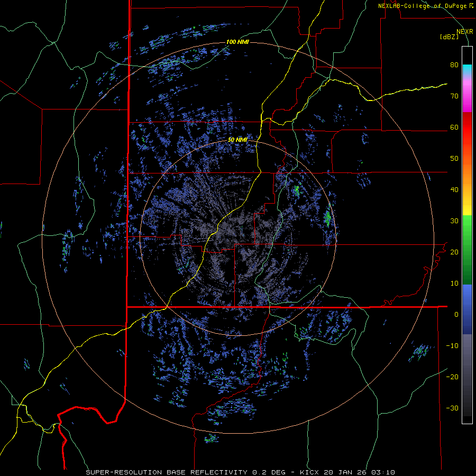Click the -10 value on dBZ scale
476x476 pixels.
[452, 345]
